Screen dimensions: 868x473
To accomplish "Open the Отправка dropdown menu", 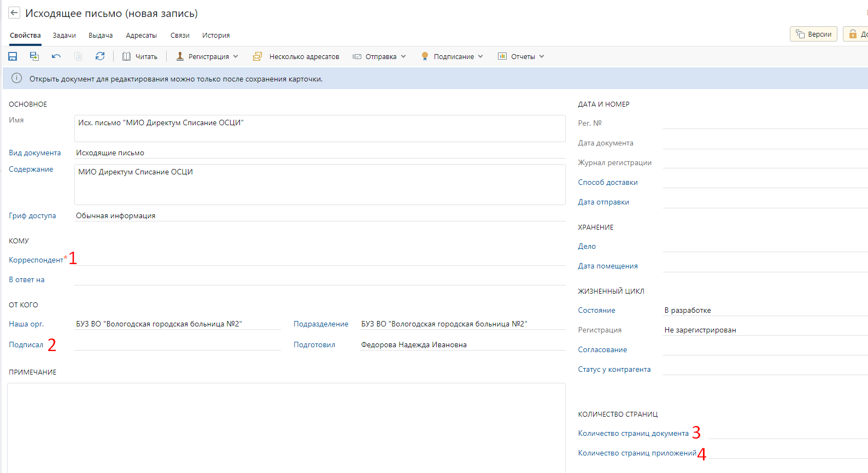I will 379,56.
